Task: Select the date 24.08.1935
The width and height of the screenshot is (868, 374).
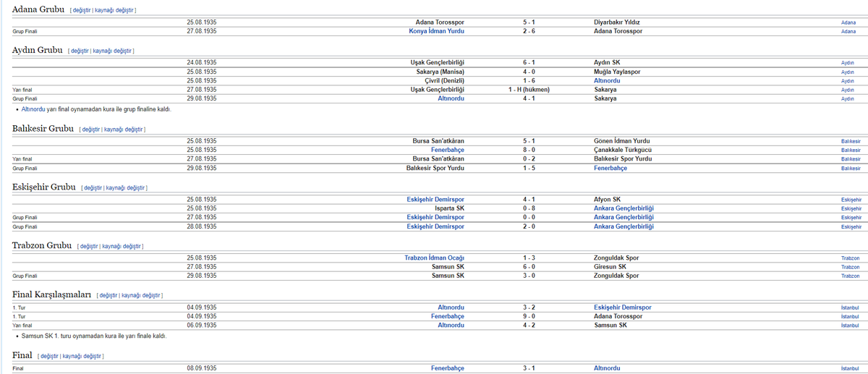Action: pos(202,63)
